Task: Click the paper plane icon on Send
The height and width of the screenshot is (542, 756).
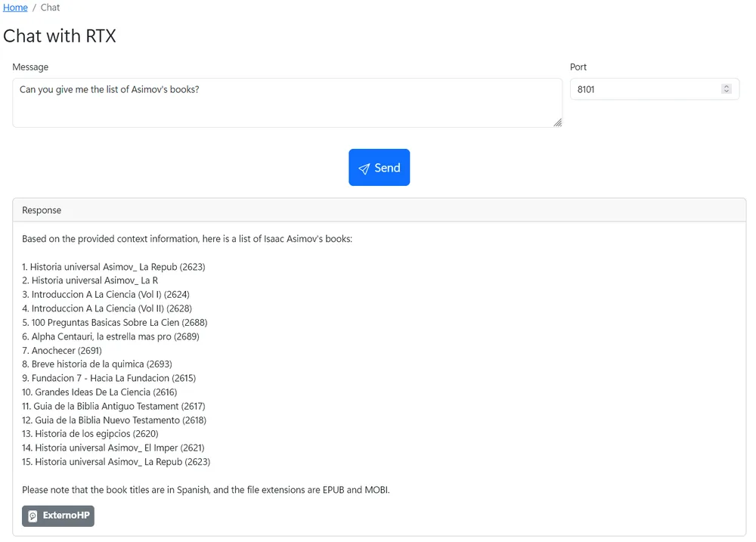Action: tap(364, 169)
